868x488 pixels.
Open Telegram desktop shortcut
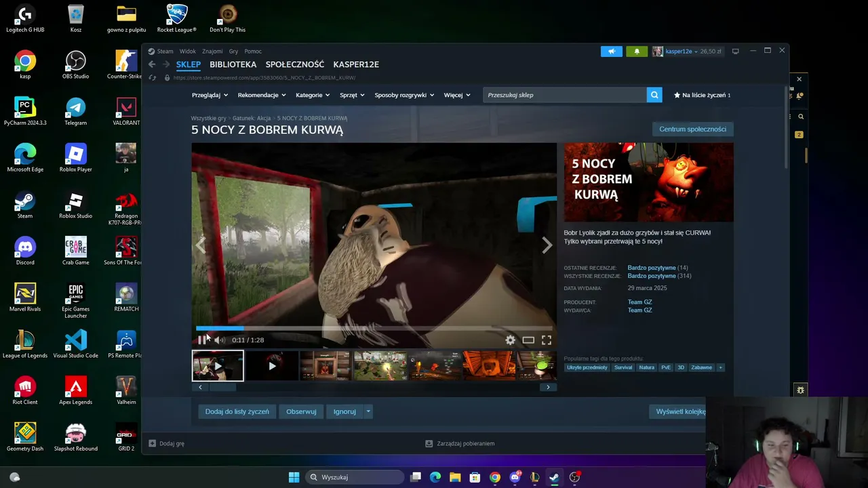tap(76, 112)
